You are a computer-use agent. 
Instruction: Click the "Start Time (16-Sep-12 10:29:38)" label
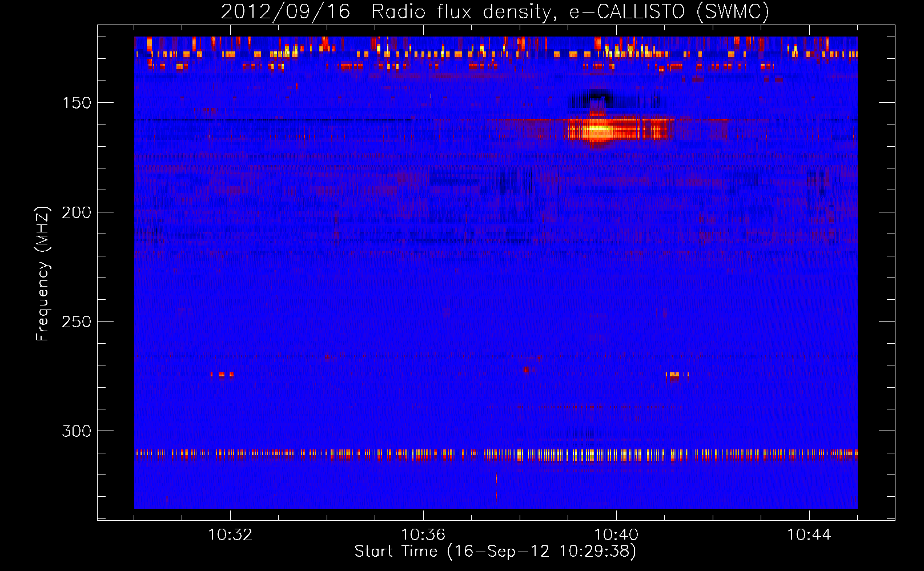pos(495,552)
